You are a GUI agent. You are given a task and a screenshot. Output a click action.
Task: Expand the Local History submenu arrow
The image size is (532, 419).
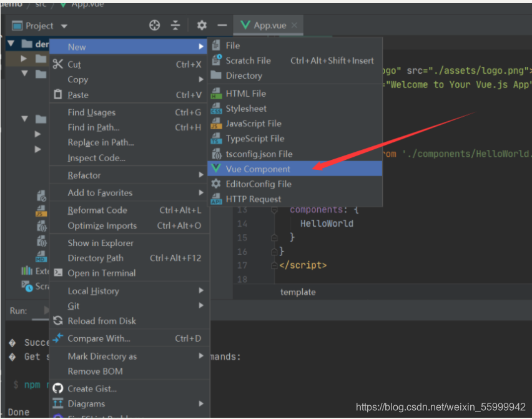pos(201,290)
